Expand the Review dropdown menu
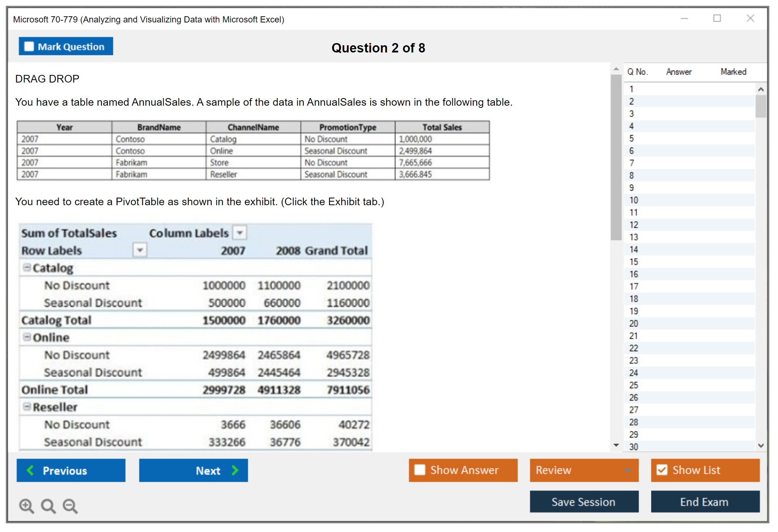This screenshot has width=778, height=532. click(x=628, y=470)
